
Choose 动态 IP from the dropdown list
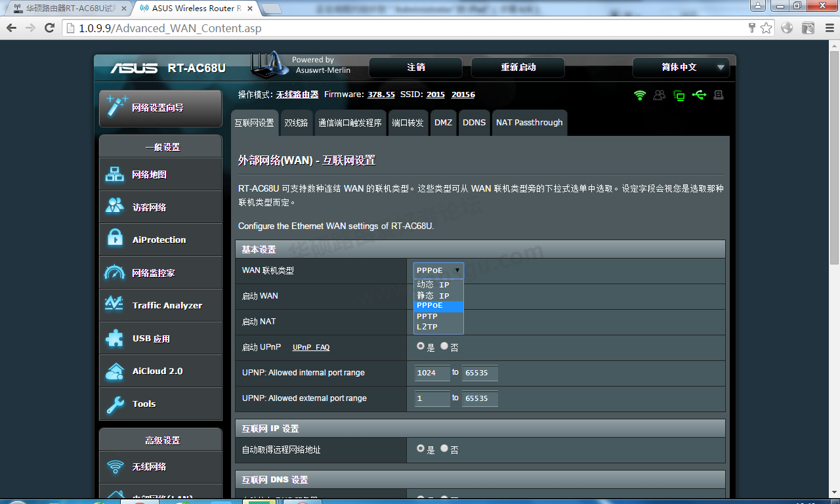coord(438,285)
